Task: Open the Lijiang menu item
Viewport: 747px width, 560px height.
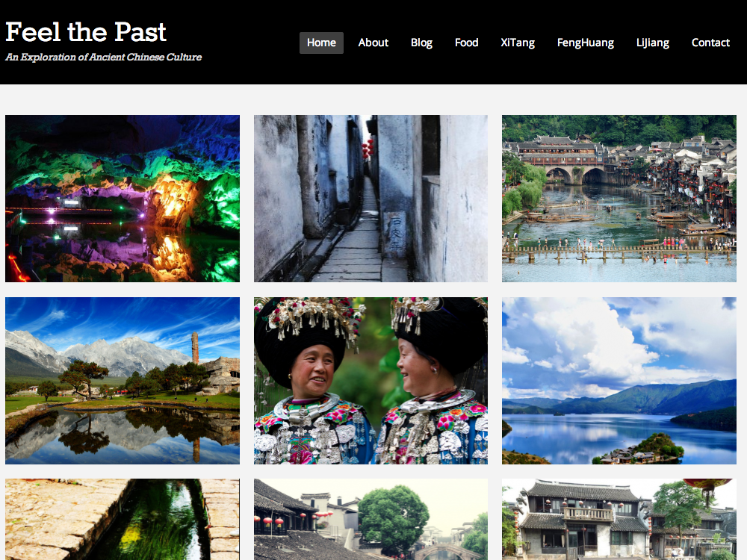Action: (652, 43)
